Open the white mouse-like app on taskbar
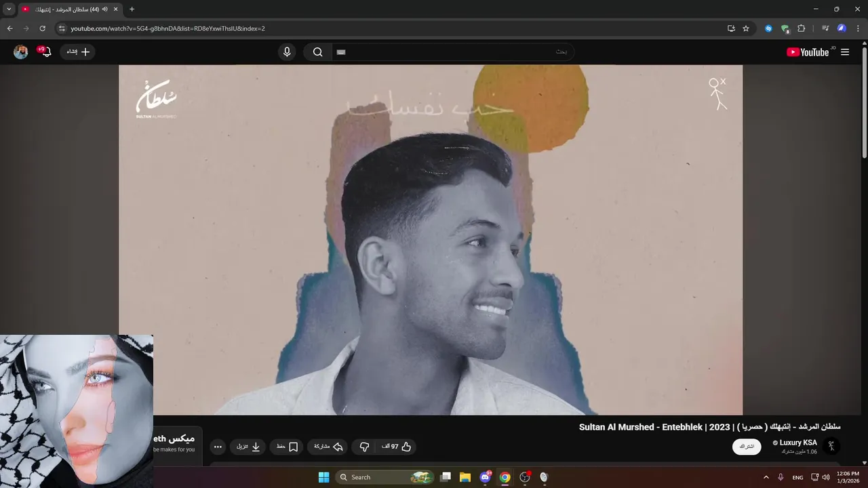The width and height of the screenshot is (868, 488). 544,477
